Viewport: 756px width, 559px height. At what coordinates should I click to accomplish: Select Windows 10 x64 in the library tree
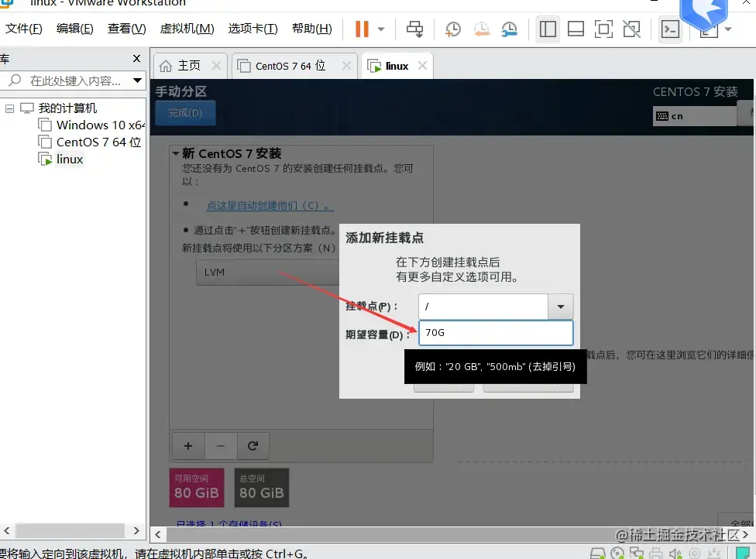tap(91, 125)
